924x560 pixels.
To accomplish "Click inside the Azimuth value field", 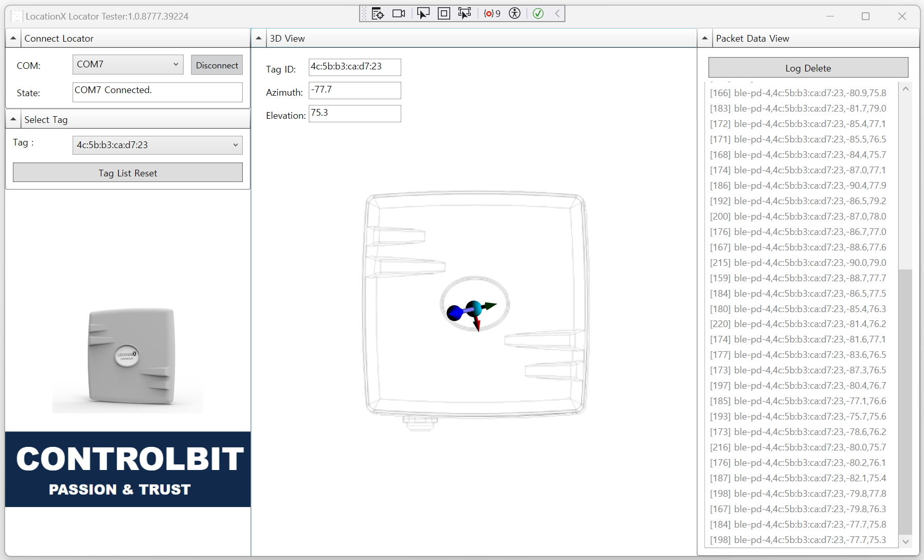I will [x=355, y=91].
